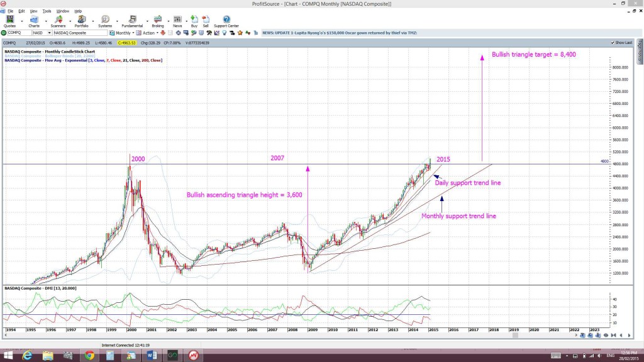Toggle the Show Last checkbox
644x362 pixels.
613,43
